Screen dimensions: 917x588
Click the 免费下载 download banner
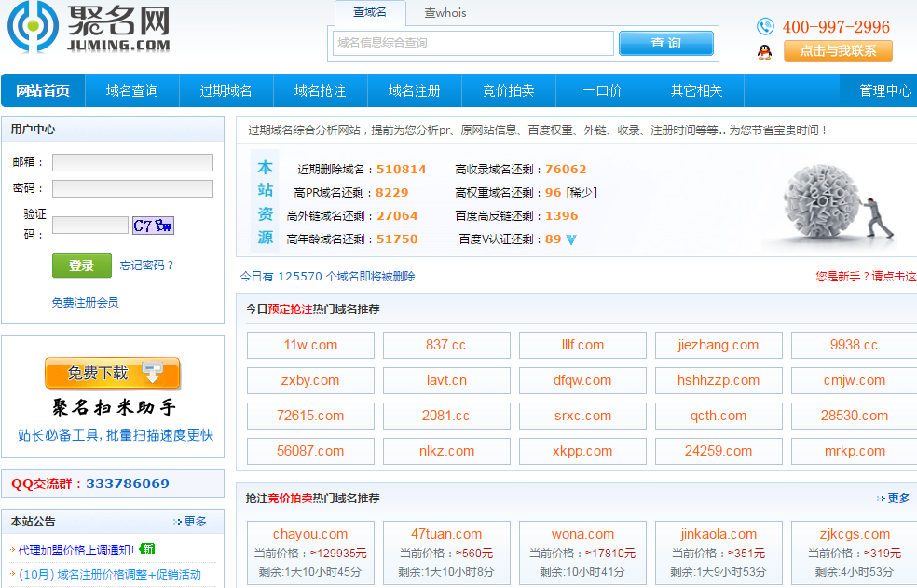coord(113,374)
